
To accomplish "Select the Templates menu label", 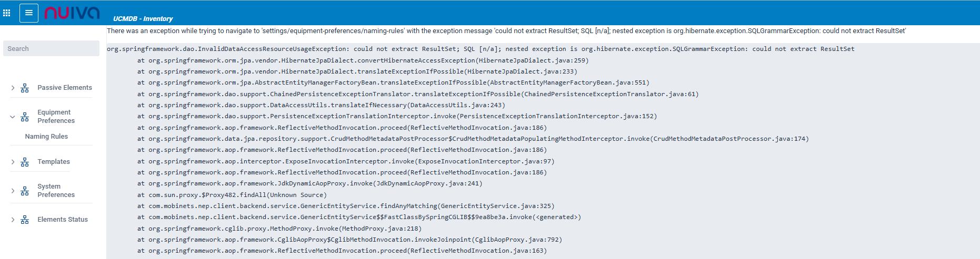I will [54, 162].
